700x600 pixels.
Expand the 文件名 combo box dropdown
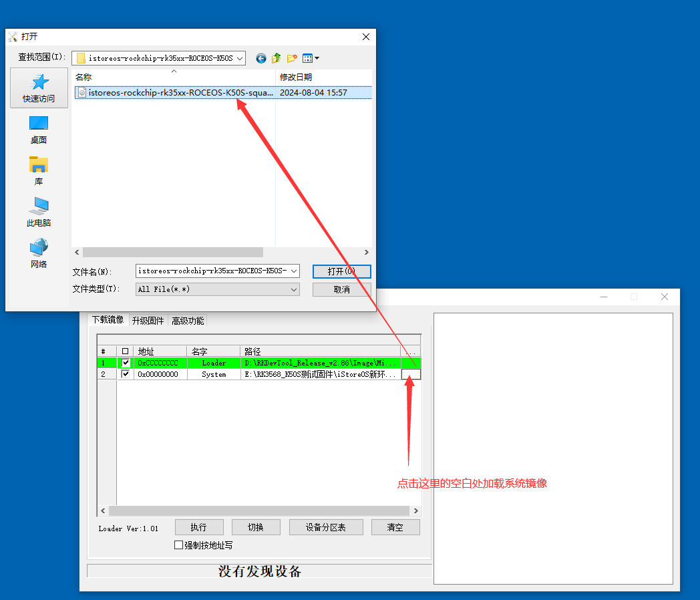coord(294,271)
